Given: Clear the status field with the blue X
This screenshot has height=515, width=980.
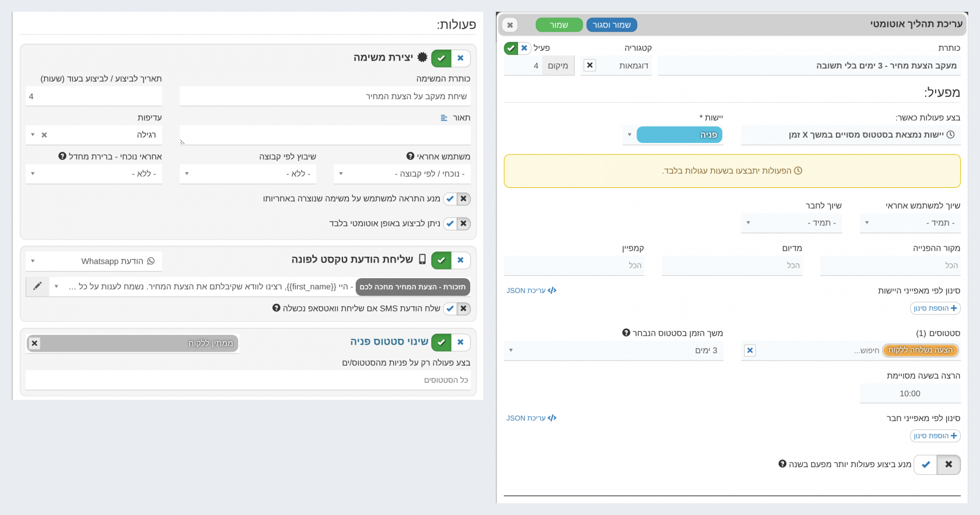Looking at the screenshot, I should (x=750, y=350).
